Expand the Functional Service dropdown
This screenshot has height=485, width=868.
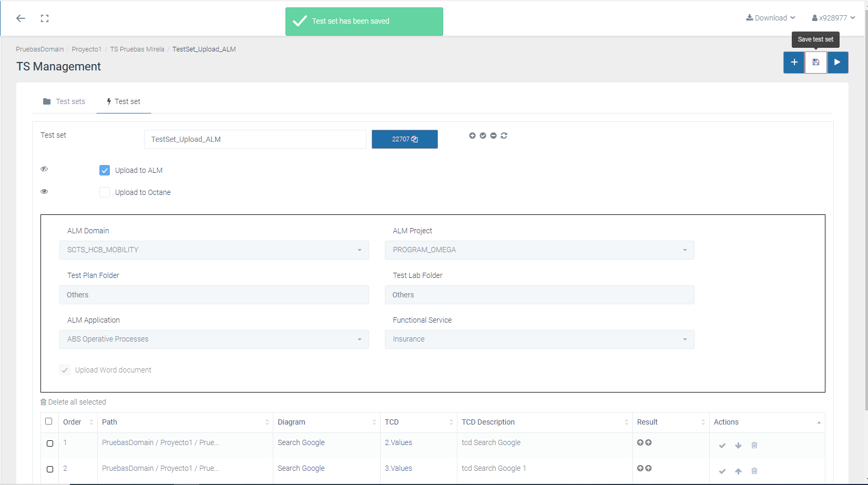(x=539, y=339)
